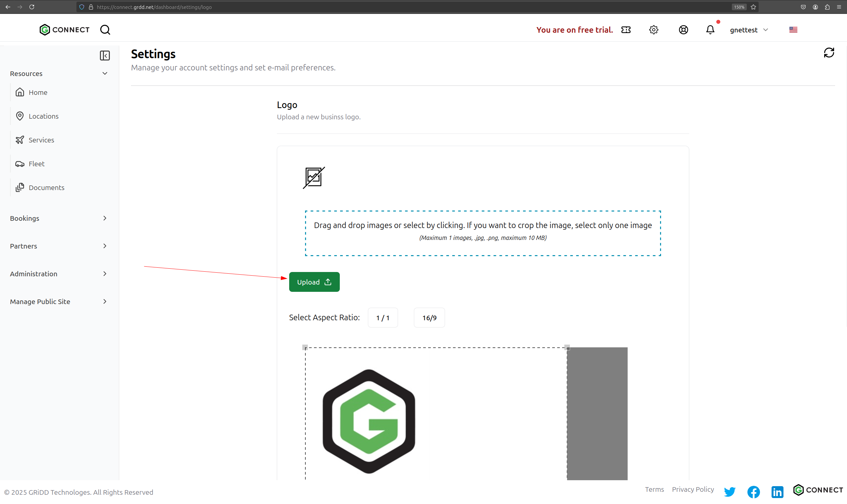Click the drag and drop image zone
This screenshot has width=847, height=504.
point(483,233)
